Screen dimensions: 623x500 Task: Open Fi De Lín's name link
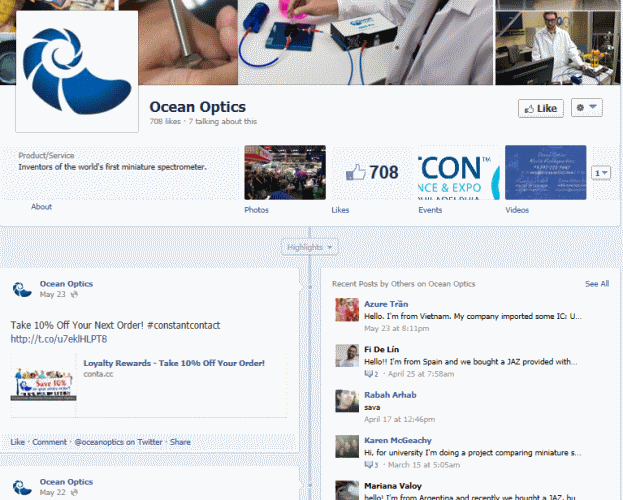click(381, 349)
